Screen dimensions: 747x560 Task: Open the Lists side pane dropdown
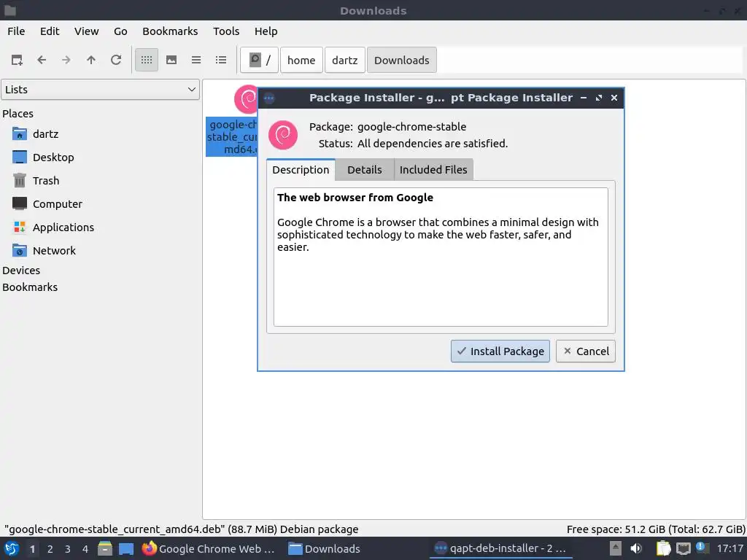(101, 90)
